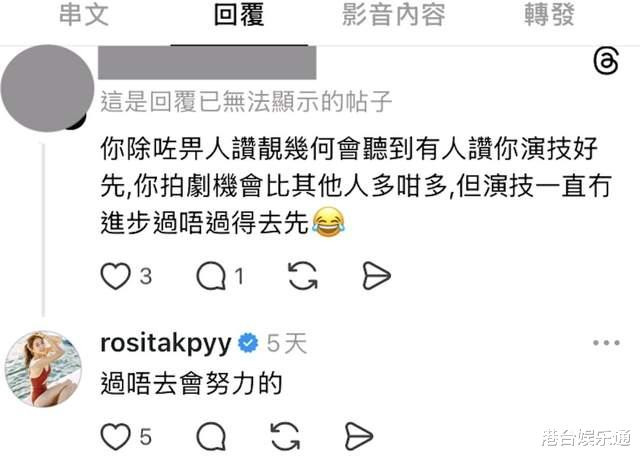This screenshot has width=640, height=459.
Task: Like rositakpyy's reply with 5 likes
Action: pos(116,436)
